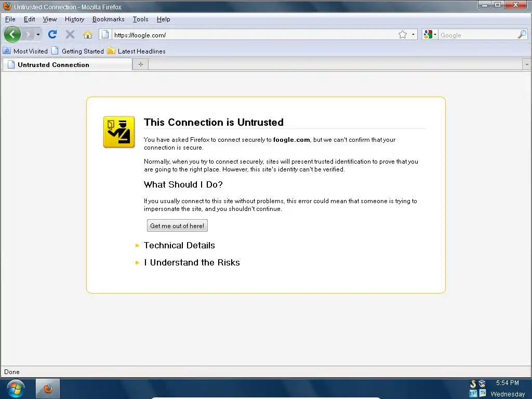Image resolution: width=532 pixels, height=399 pixels.
Task: Maximize the Firefox window
Action: [498, 5]
